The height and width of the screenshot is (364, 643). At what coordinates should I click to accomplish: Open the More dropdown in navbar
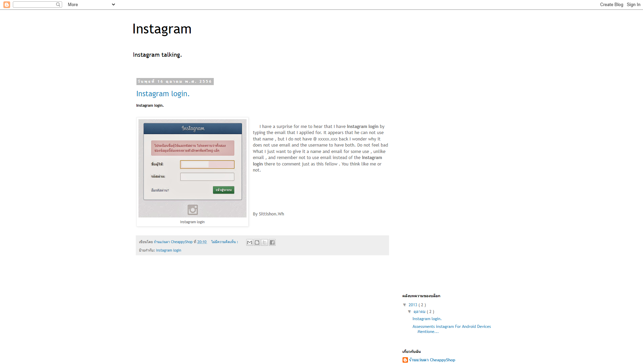coord(91,4)
